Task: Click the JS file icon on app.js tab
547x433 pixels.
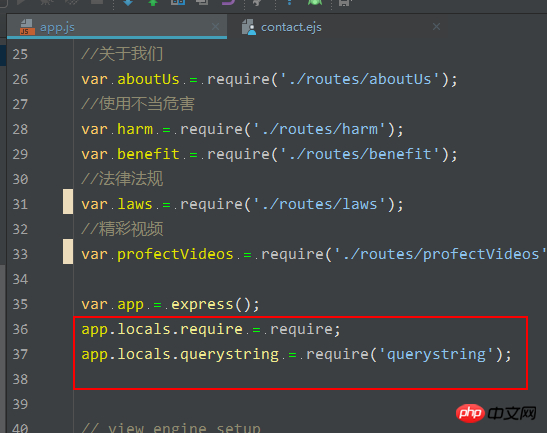Action: point(27,27)
